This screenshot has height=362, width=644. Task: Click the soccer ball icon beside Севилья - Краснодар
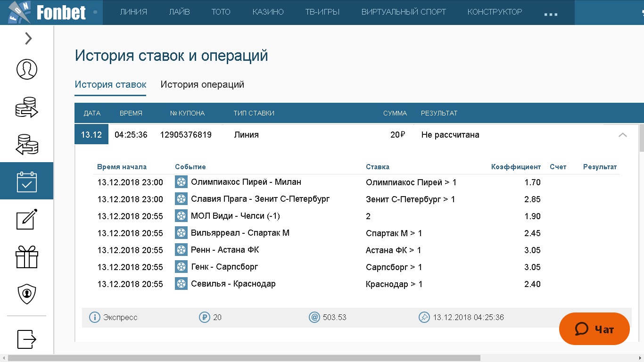pyautogui.click(x=181, y=284)
